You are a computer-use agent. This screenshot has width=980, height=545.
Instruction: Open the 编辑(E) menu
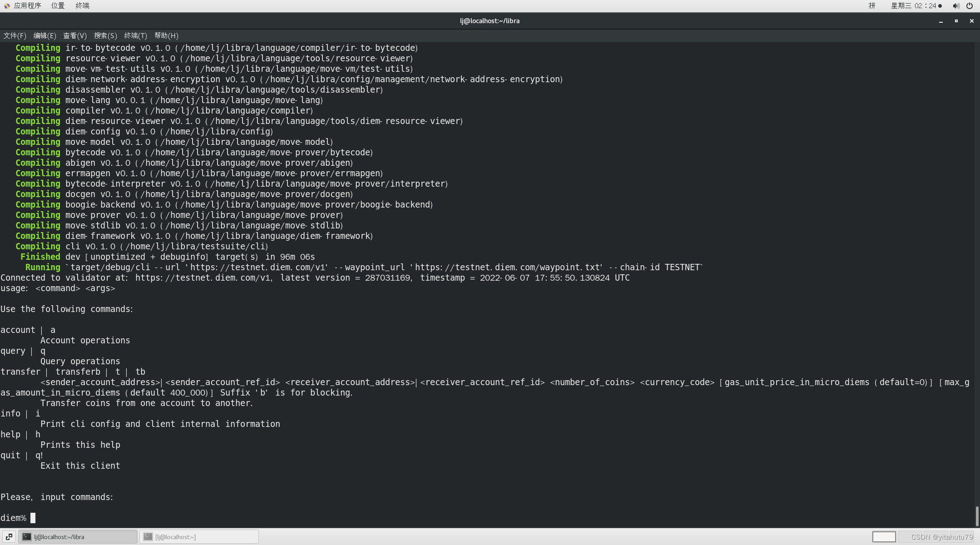[x=45, y=35]
